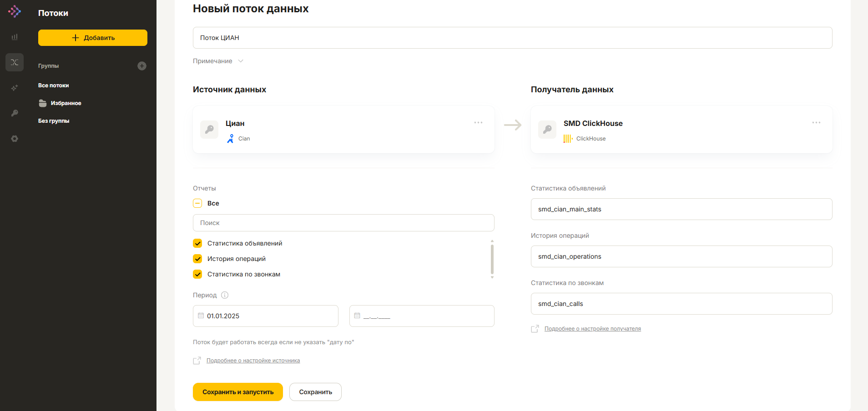
Task: Open Избранное group
Action: (66, 103)
